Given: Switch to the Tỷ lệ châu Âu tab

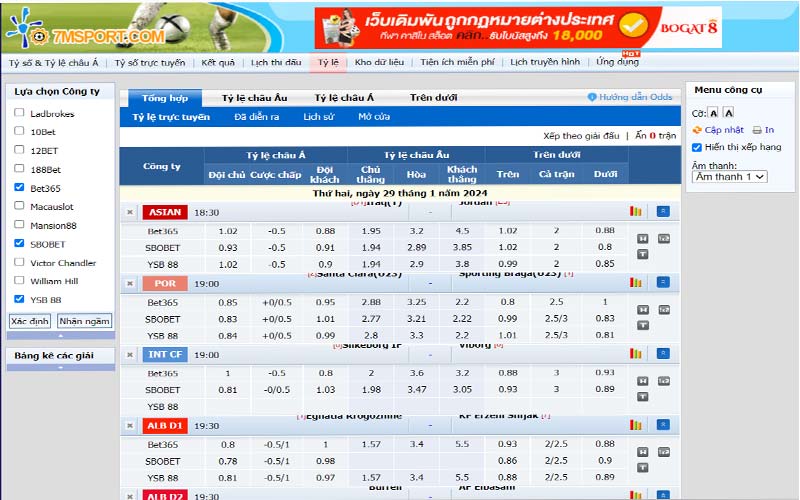Looking at the screenshot, I should coord(254,97).
